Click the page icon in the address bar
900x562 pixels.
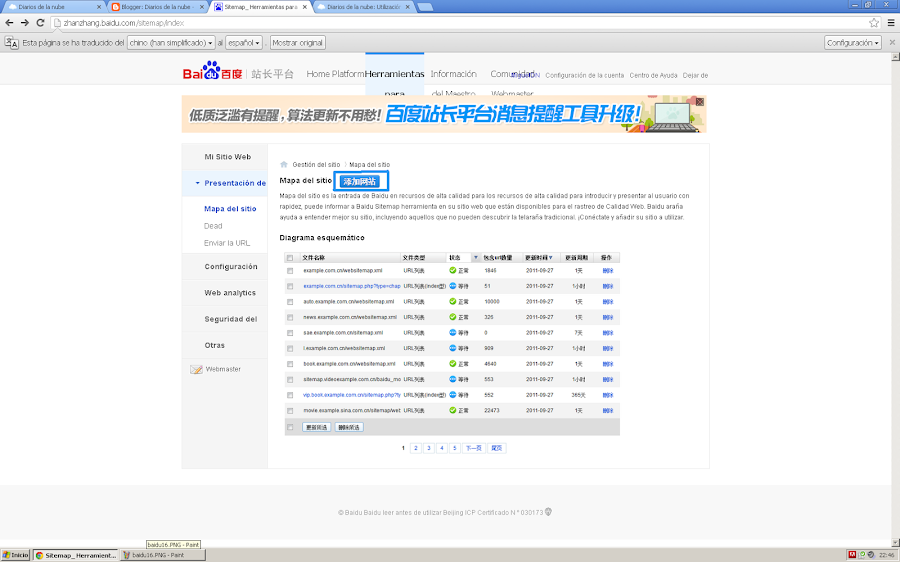(57, 23)
